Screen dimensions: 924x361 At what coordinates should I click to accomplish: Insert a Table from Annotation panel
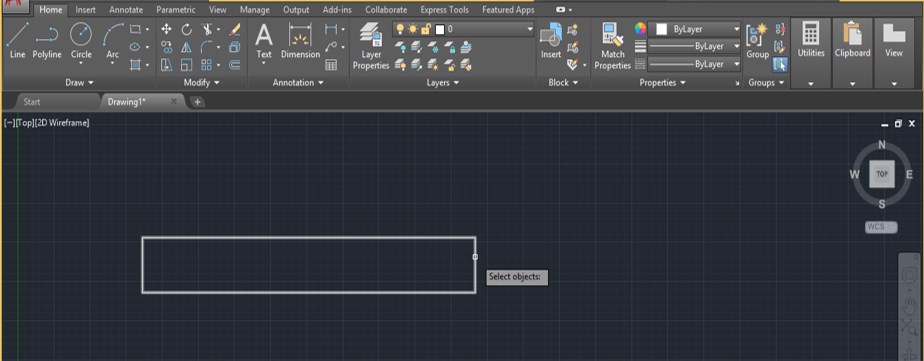click(x=331, y=65)
